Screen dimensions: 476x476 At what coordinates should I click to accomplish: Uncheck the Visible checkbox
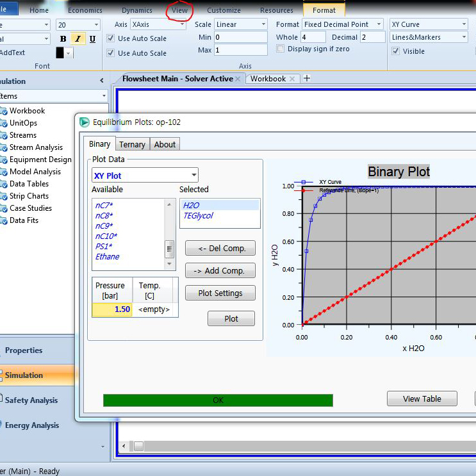click(x=395, y=51)
